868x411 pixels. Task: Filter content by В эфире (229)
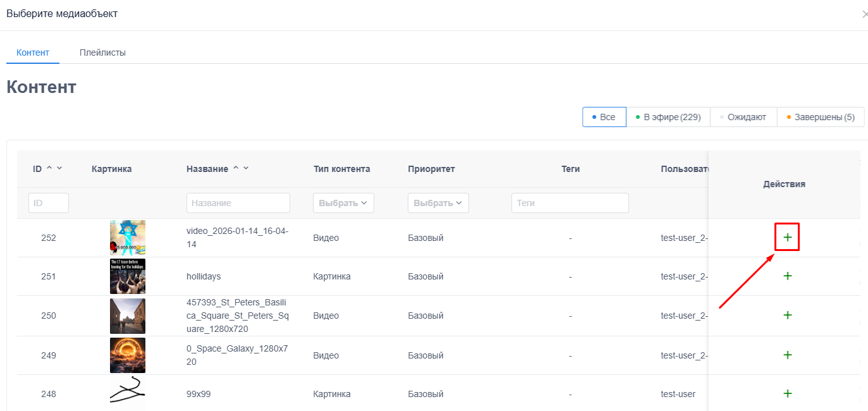(668, 117)
